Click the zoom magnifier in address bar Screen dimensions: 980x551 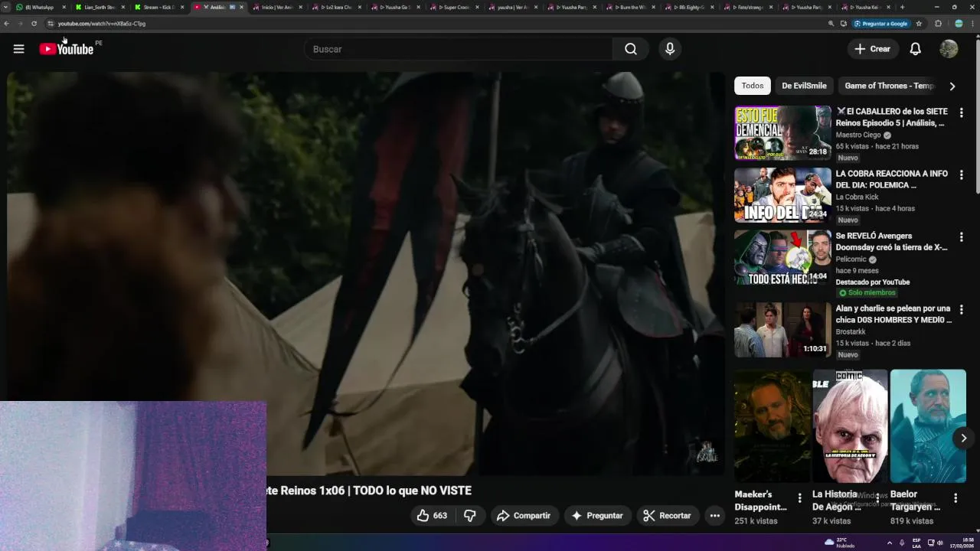click(x=831, y=24)
